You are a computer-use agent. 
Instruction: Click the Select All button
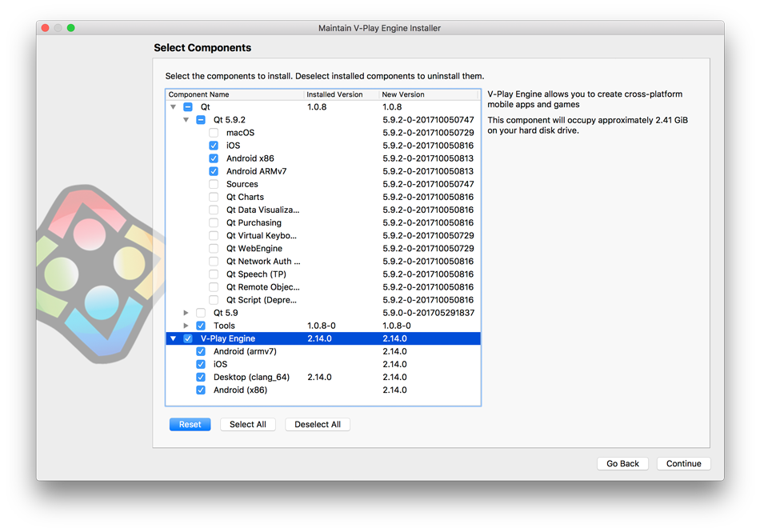(x=248, y=425)
